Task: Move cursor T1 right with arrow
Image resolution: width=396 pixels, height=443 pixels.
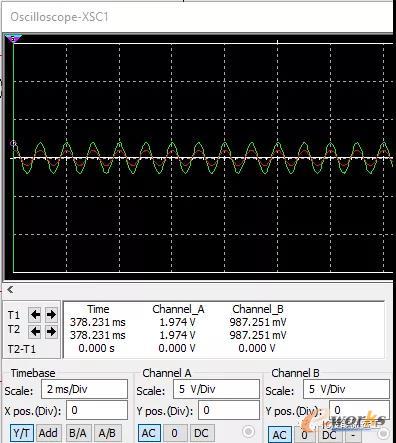Action: (x=51, y=314)
